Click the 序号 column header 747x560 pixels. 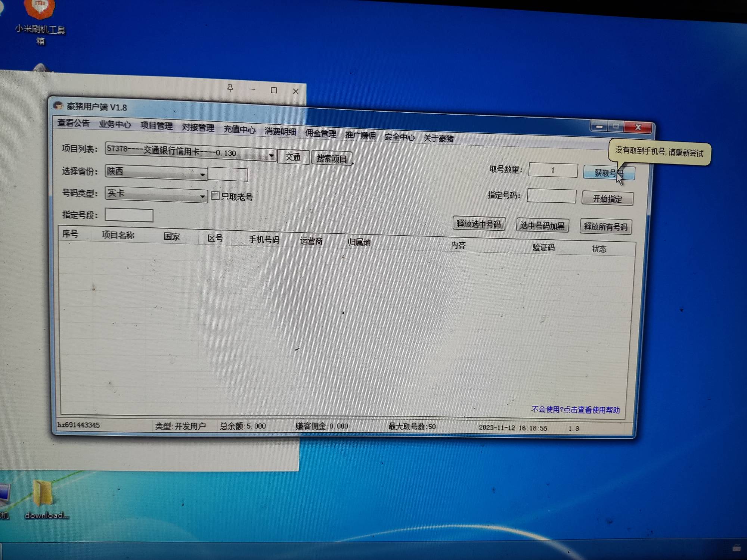(70, 234)
